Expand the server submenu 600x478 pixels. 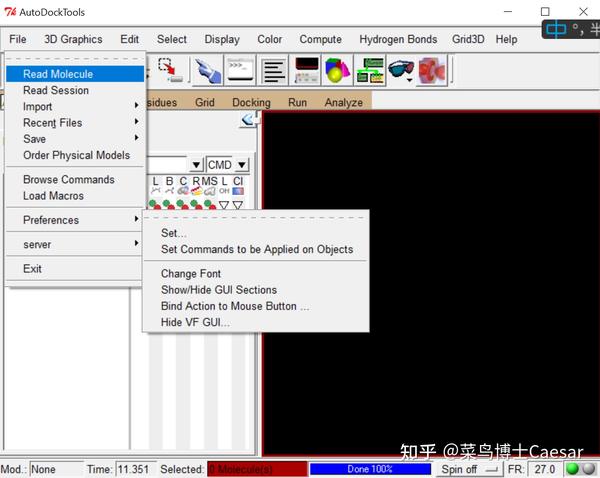click(x=75, y=245)
